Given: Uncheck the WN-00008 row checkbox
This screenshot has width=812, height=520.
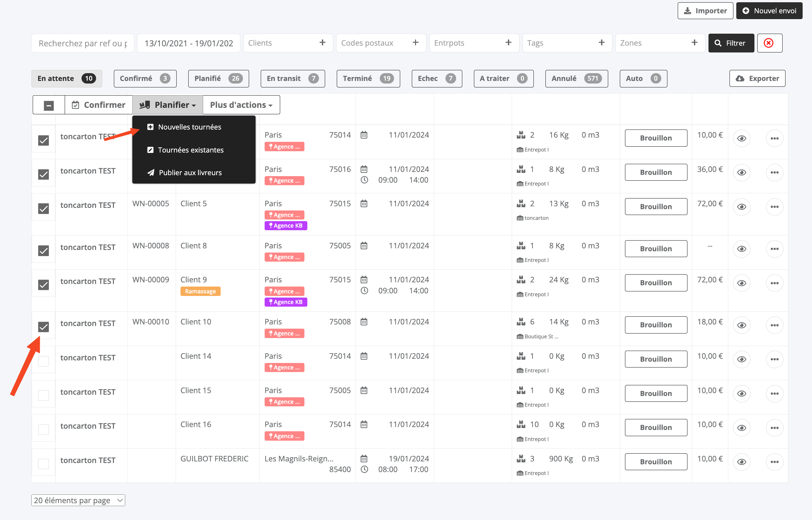Looking at the screenshot, I should (x=44, y=251).
